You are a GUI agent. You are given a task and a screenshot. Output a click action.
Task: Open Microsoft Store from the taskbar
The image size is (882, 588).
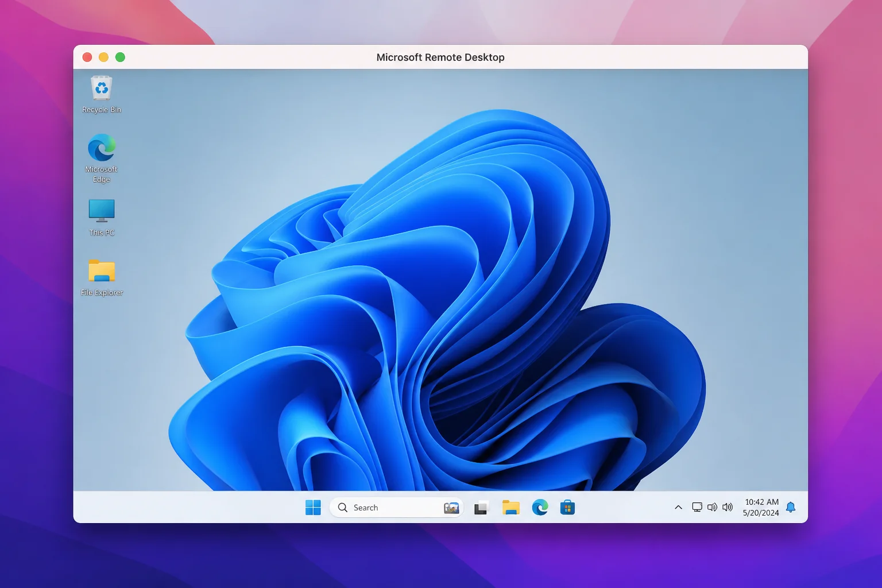point(567,508)
